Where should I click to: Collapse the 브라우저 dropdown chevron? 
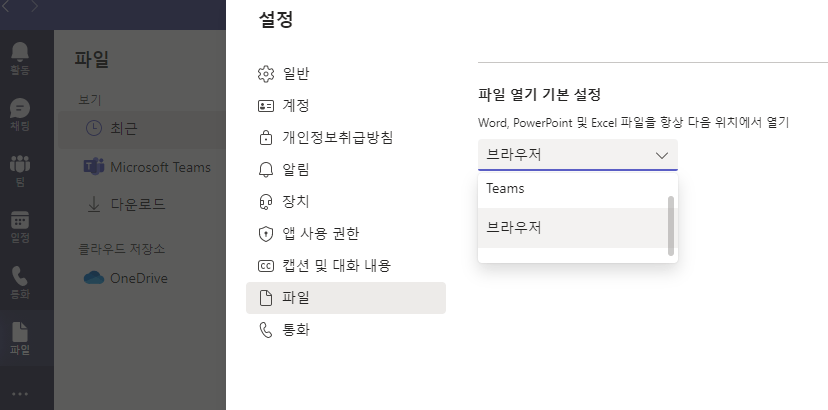(661, 155)
